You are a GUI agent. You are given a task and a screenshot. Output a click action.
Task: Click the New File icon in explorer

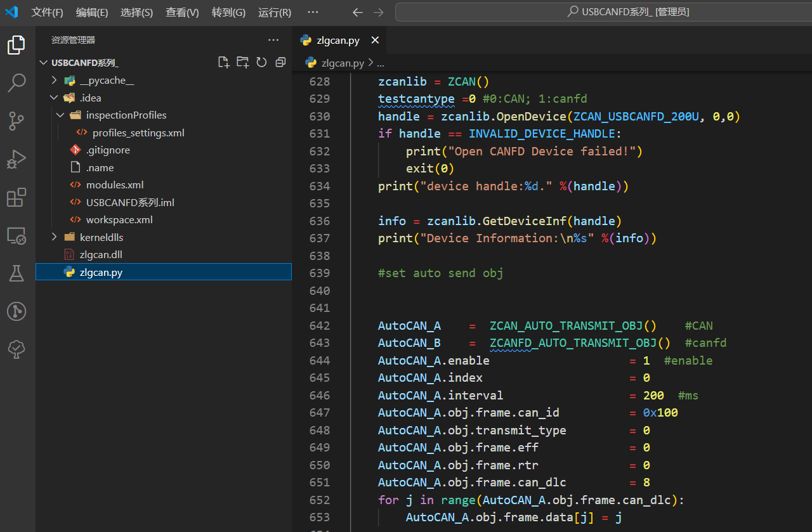tap(223, 62)
